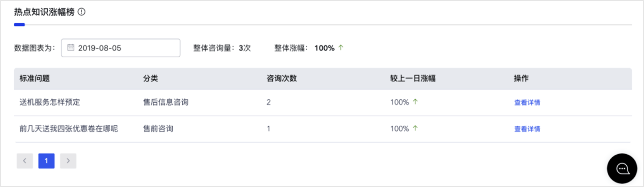Image resolution: width=644 pixels, height=187 pixels.
Task: Click the question text 送机服务怎样预定
Action: [x=50, y=102]
